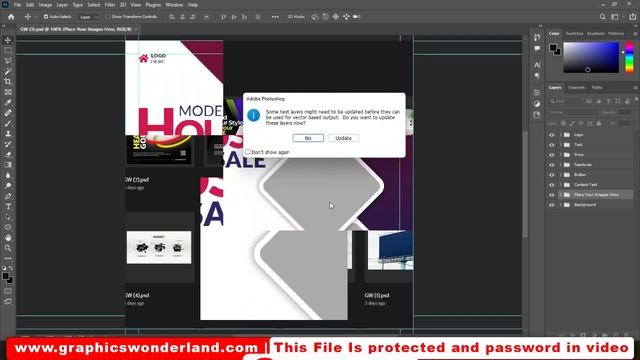The image size is (640, 360).
Task: Select the Clone Stamp tool
Action: 8,134
